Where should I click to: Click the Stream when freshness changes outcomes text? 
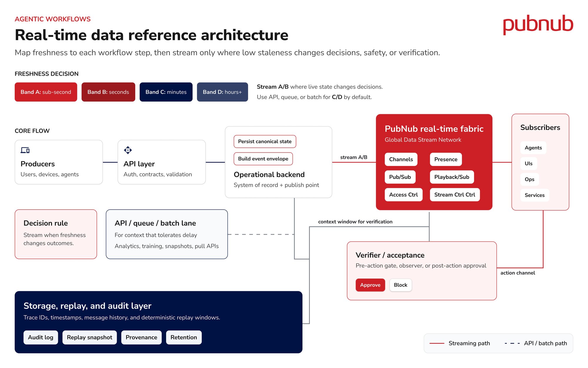click(54, 239)
